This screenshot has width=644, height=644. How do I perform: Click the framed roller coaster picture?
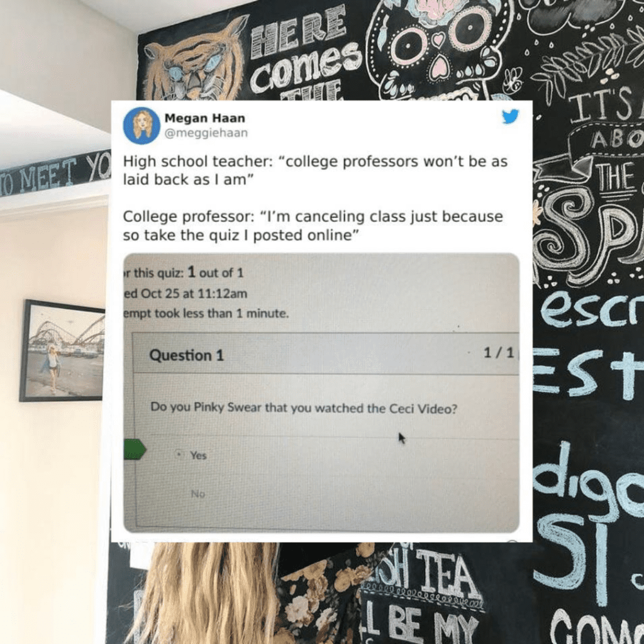click(x=62, y=351)
